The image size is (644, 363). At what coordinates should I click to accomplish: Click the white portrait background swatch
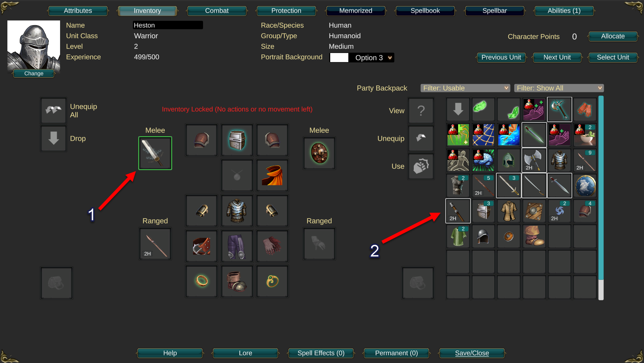point(339,58)
